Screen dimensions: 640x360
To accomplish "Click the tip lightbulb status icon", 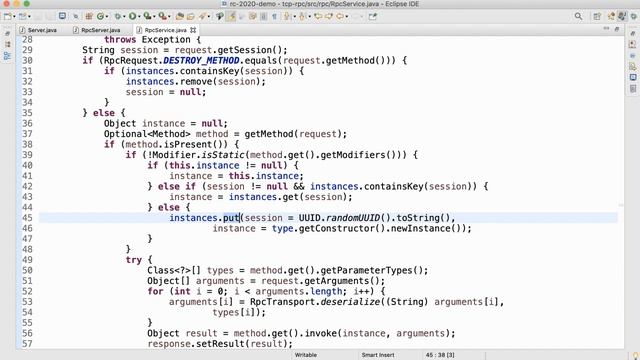I will tap(635, 356).
